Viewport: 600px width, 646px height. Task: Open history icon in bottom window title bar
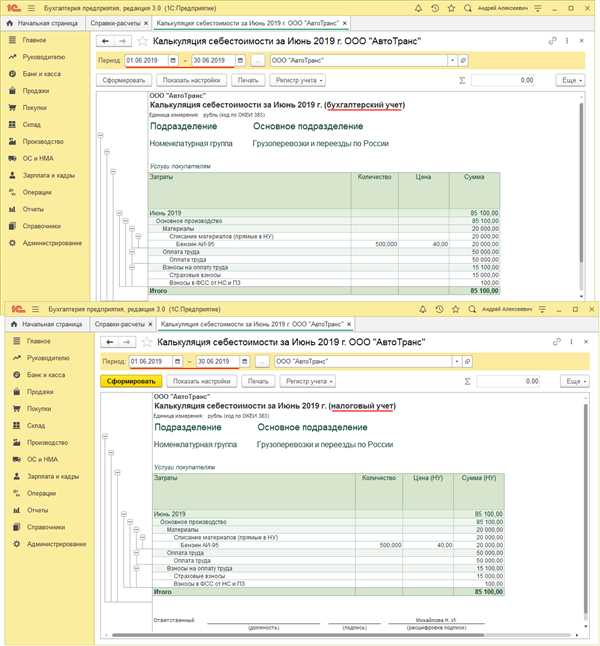click(x=440, y=309)
